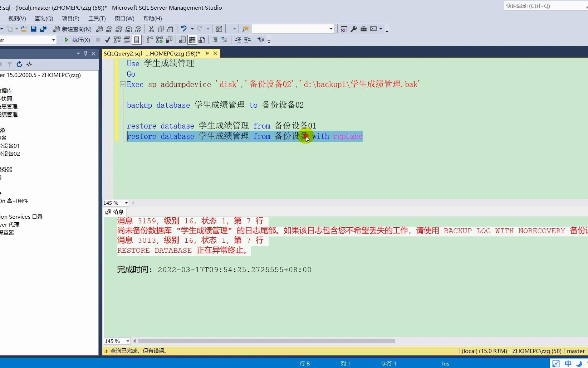Parse the query with the checkmark icon

[107, 40]
